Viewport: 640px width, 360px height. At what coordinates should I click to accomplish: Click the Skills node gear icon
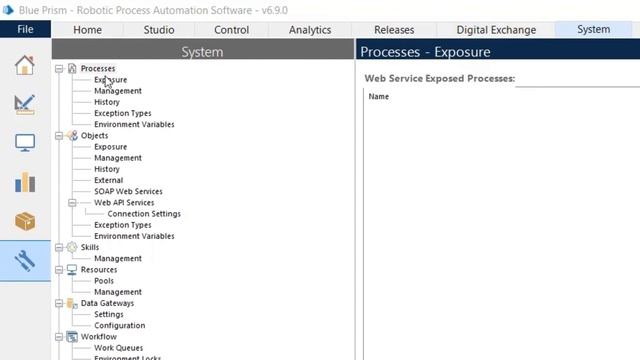(x=72, y=247)
